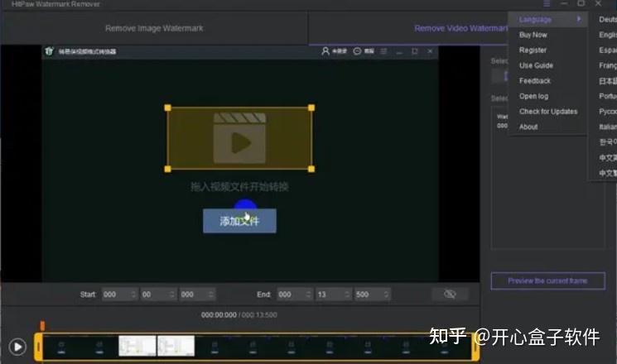Click the blue 添加文件 button in video
This screenshot has height=364, width=617.
[239, 221]
